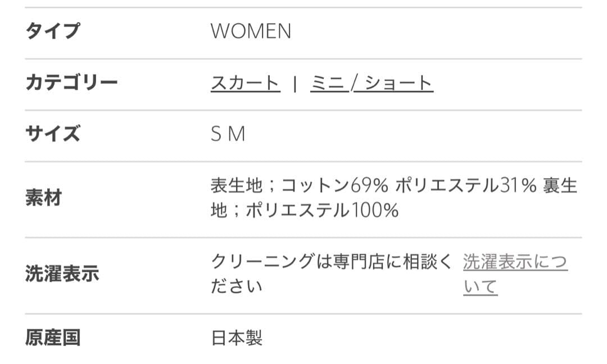
Task: Select the 裏生地 lining label text
Action: (x=559, y=186)
